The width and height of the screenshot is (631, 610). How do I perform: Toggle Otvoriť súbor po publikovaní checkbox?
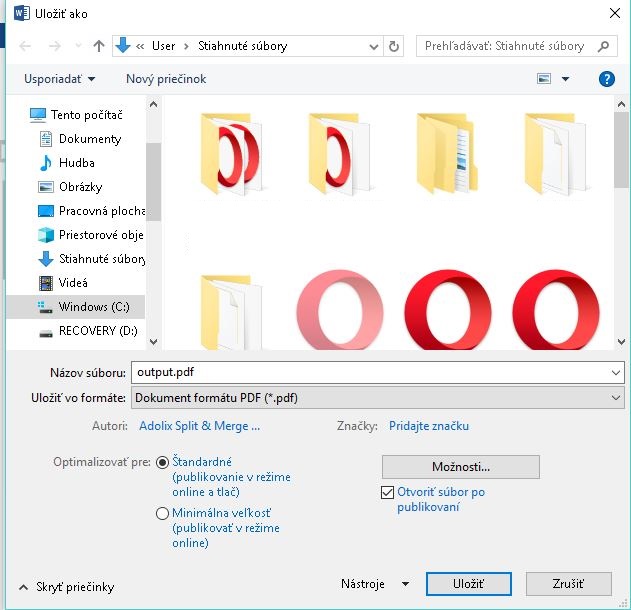coord(388,492)
